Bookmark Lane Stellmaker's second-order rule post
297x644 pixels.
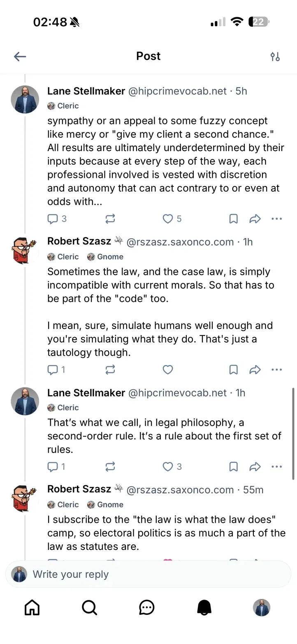pyautogui.click(x=233, y=467)
